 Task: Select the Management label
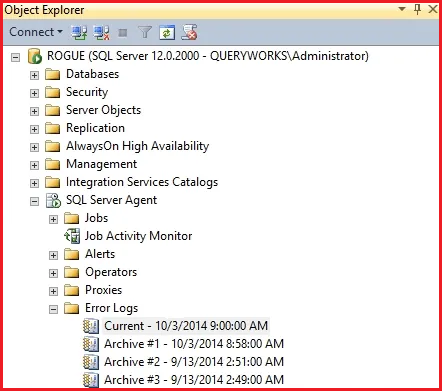(101, 164)
